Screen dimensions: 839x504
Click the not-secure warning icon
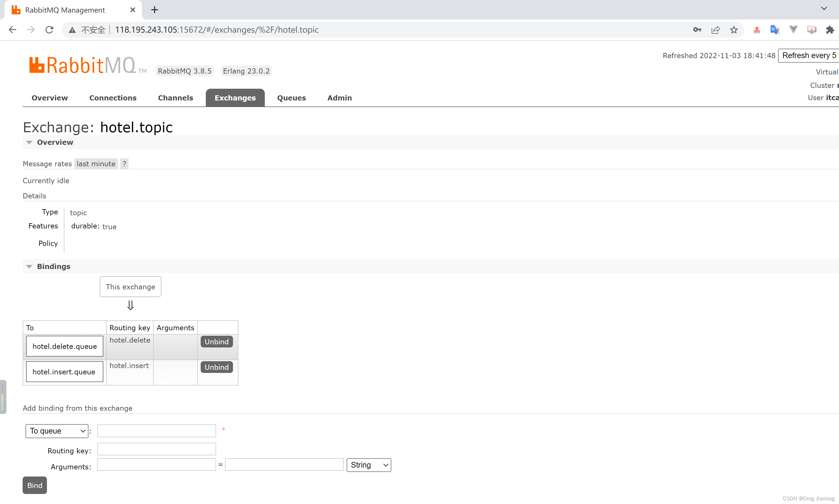click(x=72, y=30)
